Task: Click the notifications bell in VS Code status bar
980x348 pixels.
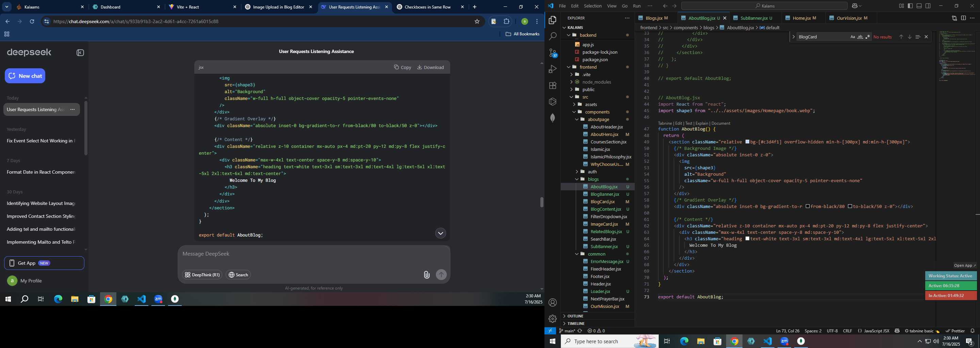Action: (973, 331)
